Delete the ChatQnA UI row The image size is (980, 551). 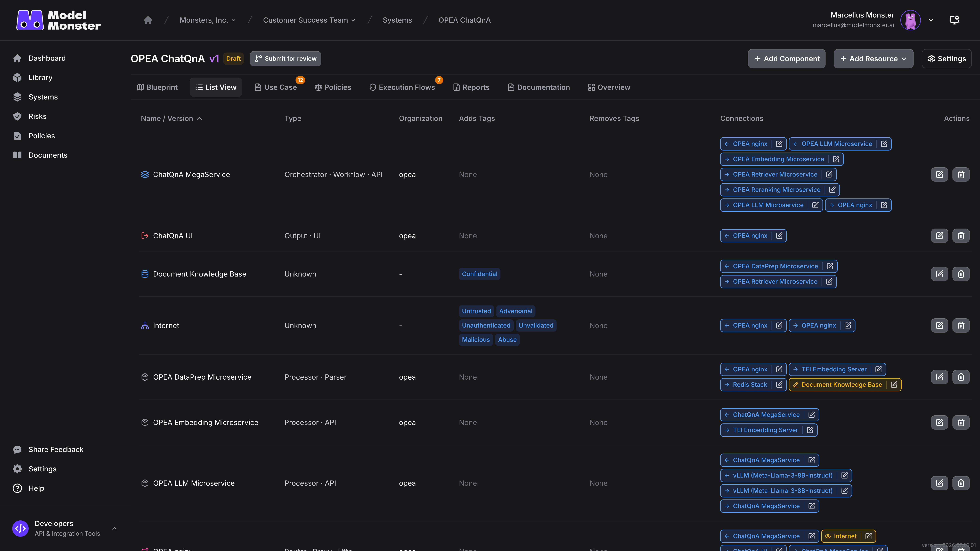coord(961,236)
